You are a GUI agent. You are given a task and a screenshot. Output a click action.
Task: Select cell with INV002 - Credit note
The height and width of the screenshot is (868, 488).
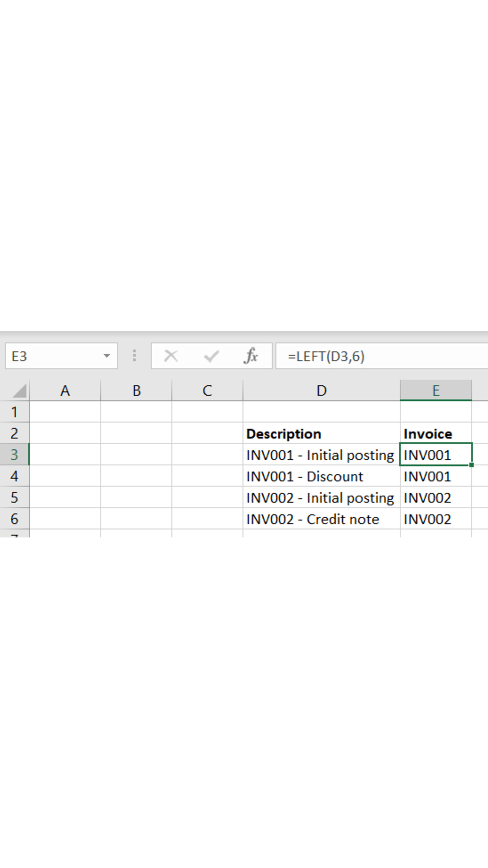click(x=321, y=519)
